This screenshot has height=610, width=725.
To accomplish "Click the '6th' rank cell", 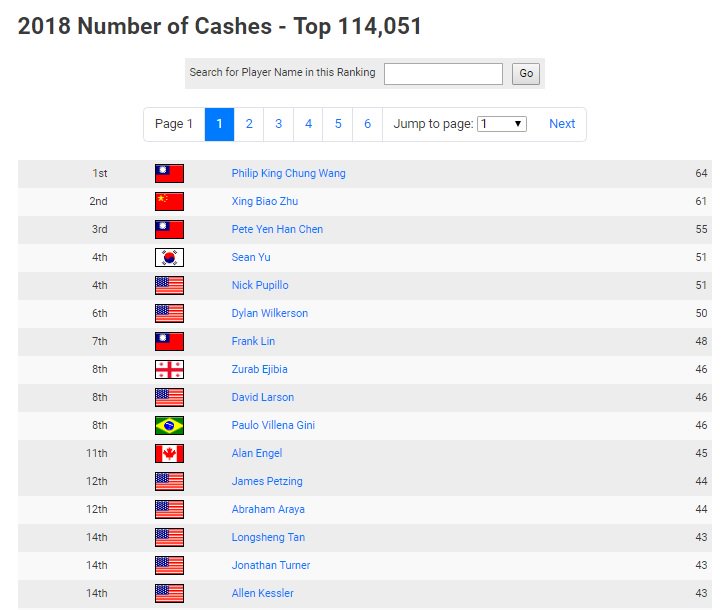I will [99, 314].
